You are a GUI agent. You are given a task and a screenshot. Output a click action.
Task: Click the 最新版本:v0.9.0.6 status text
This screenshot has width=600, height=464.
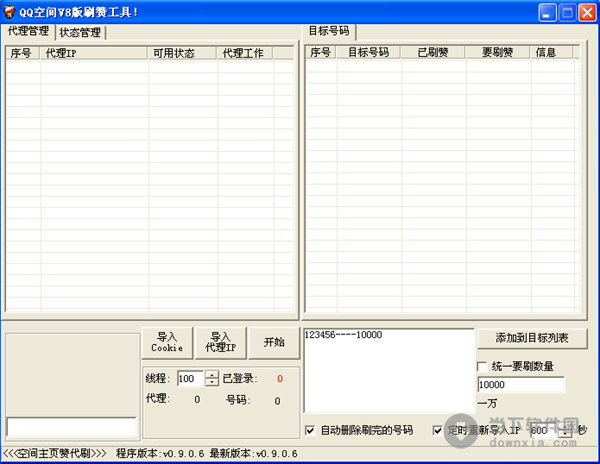pos(253,454)
